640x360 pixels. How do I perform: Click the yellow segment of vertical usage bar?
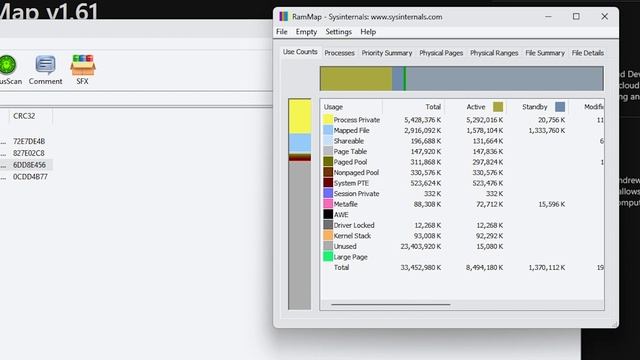tap(300, 117)
